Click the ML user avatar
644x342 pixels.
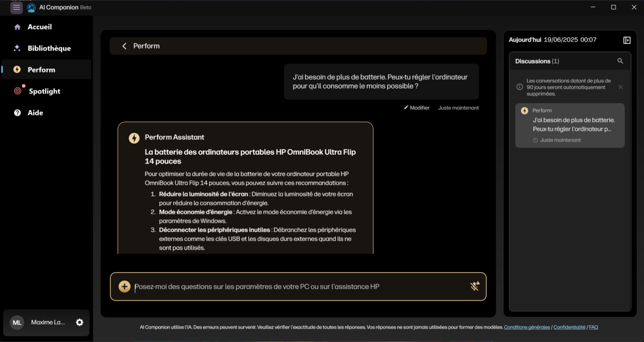(x=17, y=322)
